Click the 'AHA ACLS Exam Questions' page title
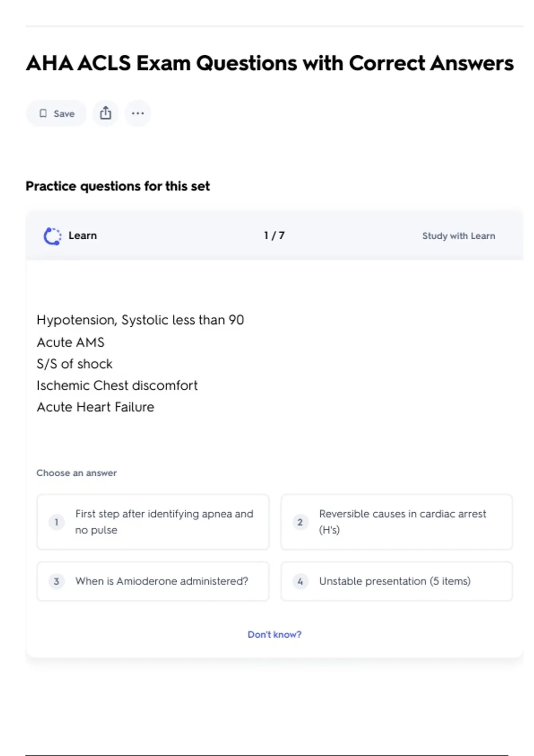This screenshot has height=756, width=534. (270, 63)
